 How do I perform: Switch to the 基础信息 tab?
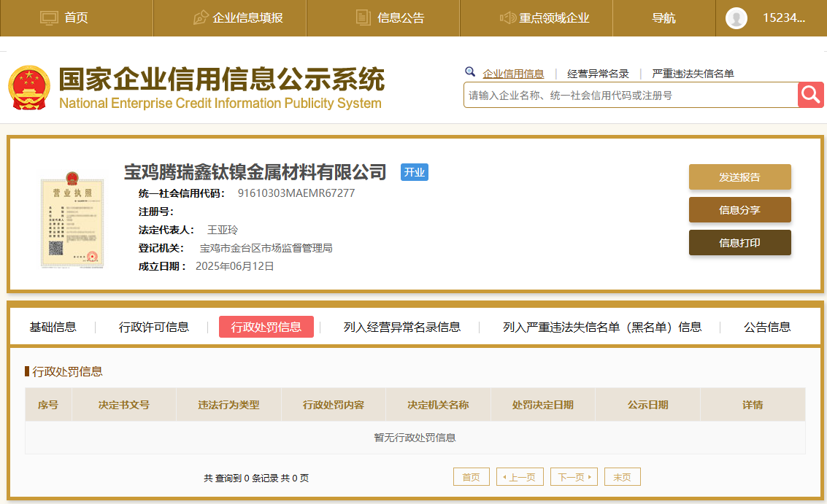point(53,327)
